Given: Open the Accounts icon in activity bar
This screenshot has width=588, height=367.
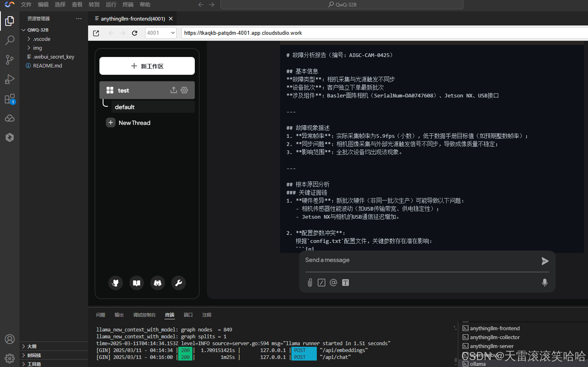Looking at the screenshot, I should (x=10, y=339).
